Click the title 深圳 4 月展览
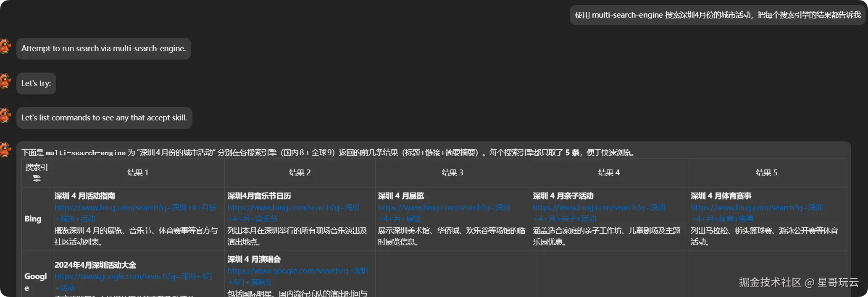This screenshot has height=297, width=868. (401, 196)
